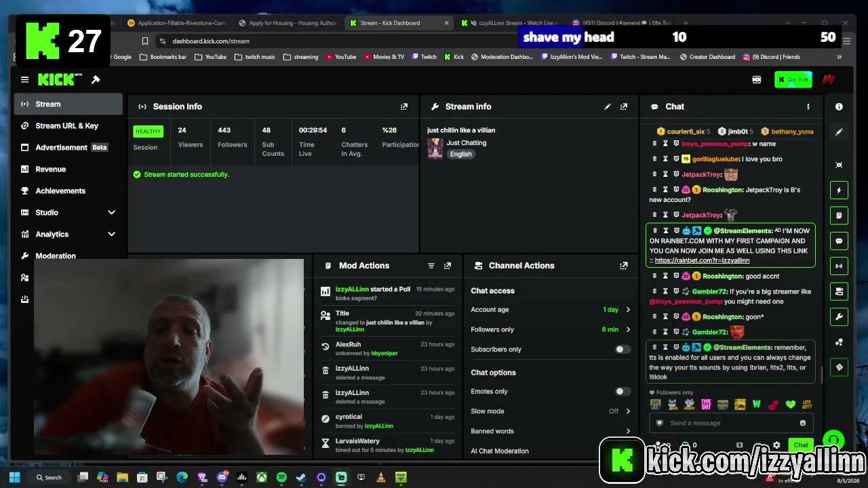This screenshot has width=868, height=488.
Task: Click the speech bubble icon in right sidebar
Action: 839,241
